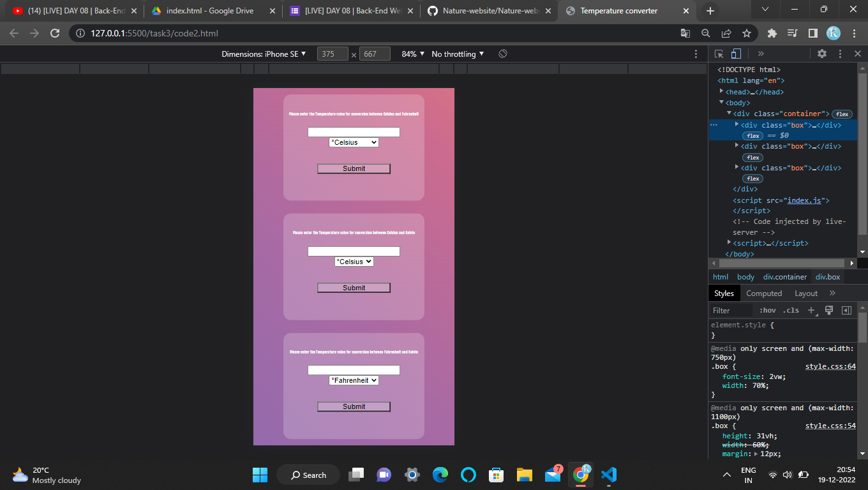
Task: Click the Filter styles input field
Action: [731, 310]
